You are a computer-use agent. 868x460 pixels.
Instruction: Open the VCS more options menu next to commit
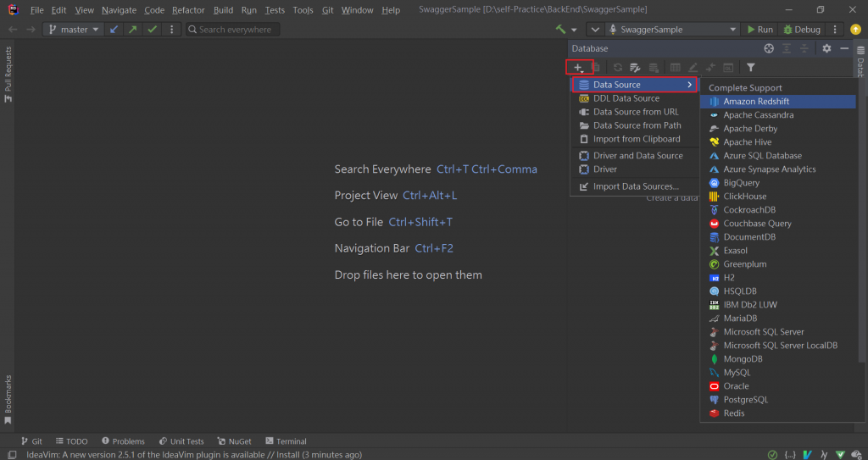(171, 30)
